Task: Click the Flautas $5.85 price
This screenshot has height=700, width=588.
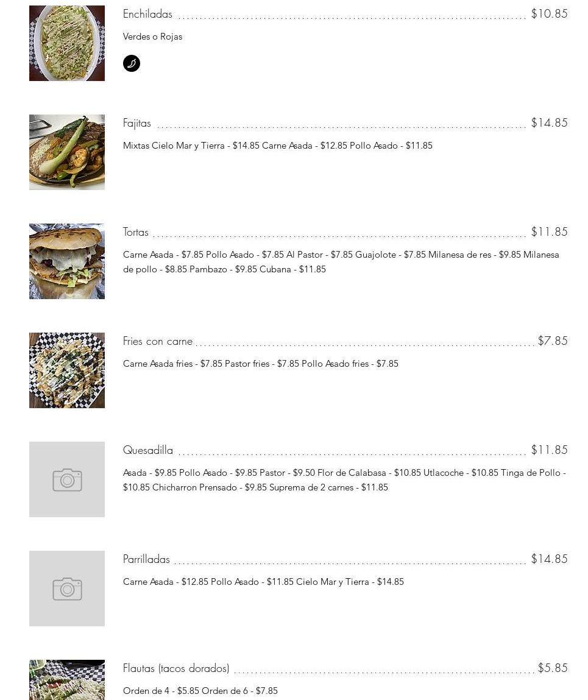Action: click(552, 668)
